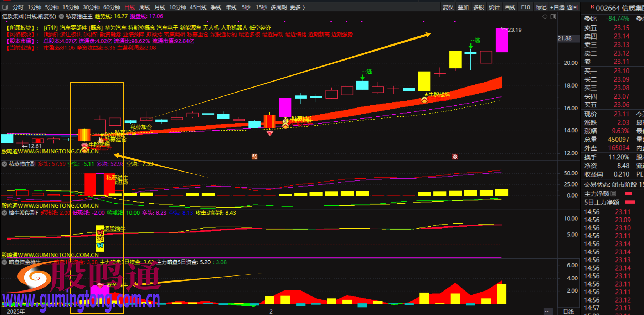
Task: Open the F10 company info
Action: 525,7
